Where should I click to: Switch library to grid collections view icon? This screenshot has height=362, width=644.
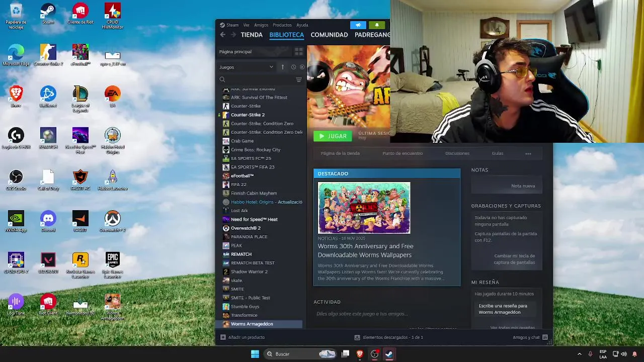point(299,52)
